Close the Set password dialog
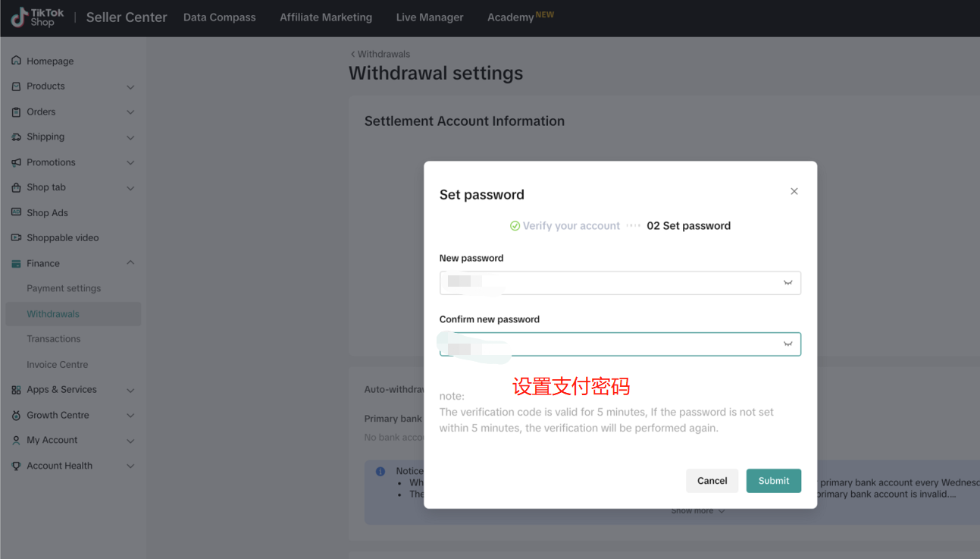Image resolution: width=980 pixels, height=559 pixels. pos(794,191)
